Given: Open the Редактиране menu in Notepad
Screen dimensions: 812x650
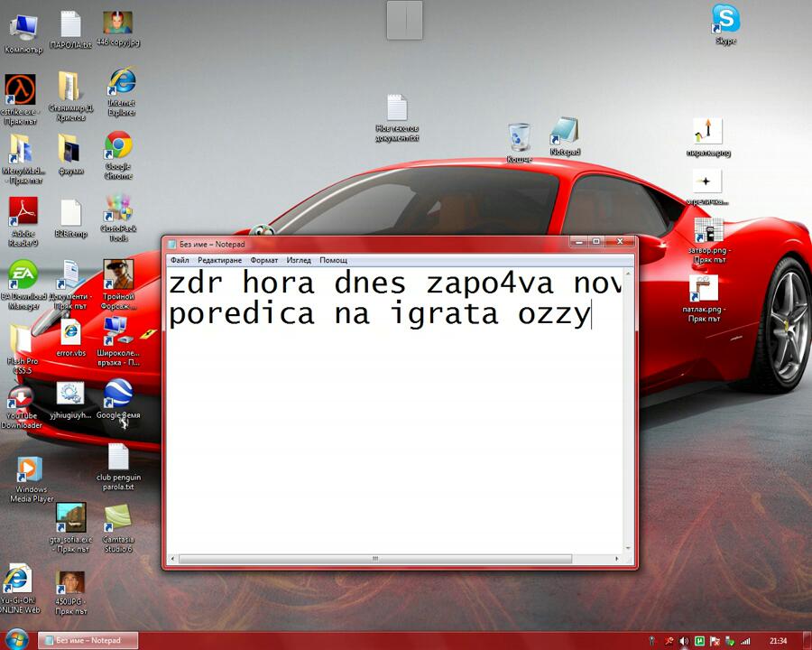Looking at the screenshot, I should 219,260.
